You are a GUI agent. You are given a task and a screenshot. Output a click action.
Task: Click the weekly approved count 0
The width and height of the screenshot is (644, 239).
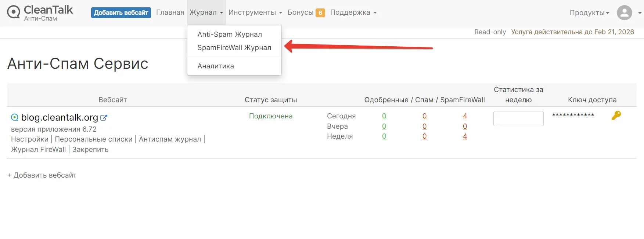(384, 136)
